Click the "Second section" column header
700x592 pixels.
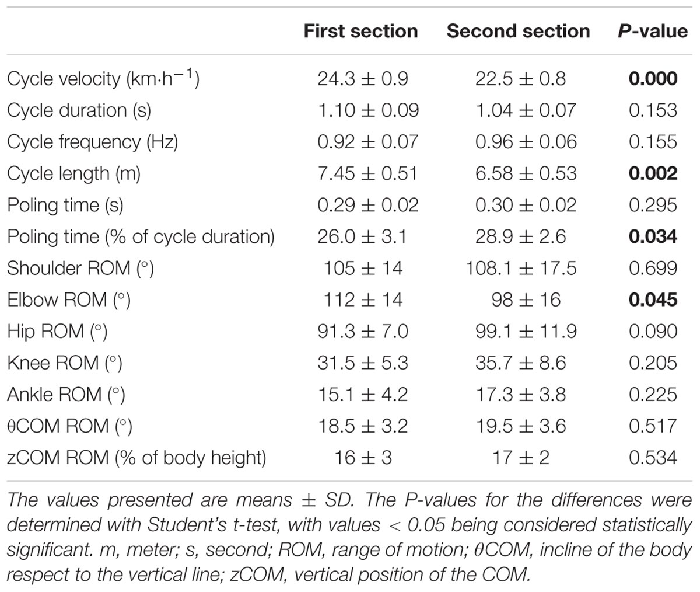(518, 31)
